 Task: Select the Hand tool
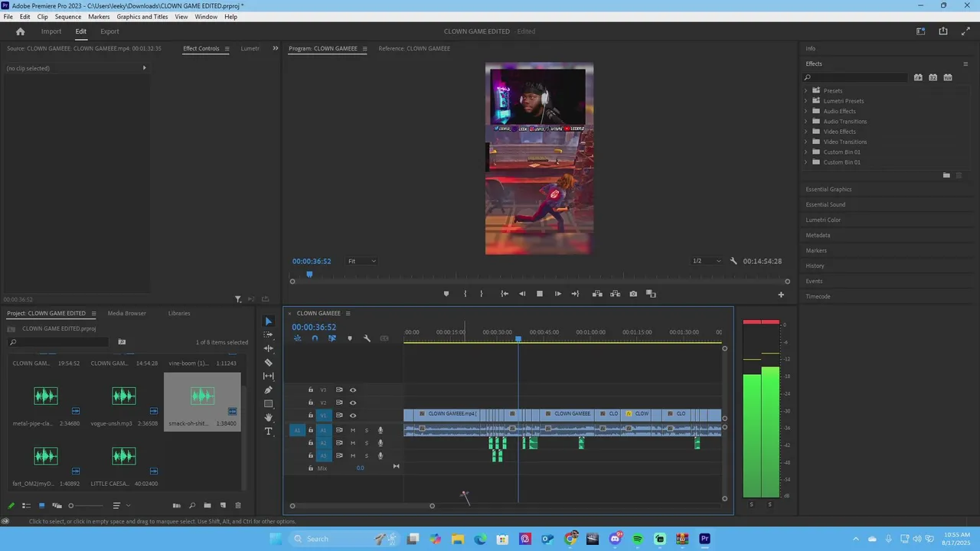(x=269, y=417)
